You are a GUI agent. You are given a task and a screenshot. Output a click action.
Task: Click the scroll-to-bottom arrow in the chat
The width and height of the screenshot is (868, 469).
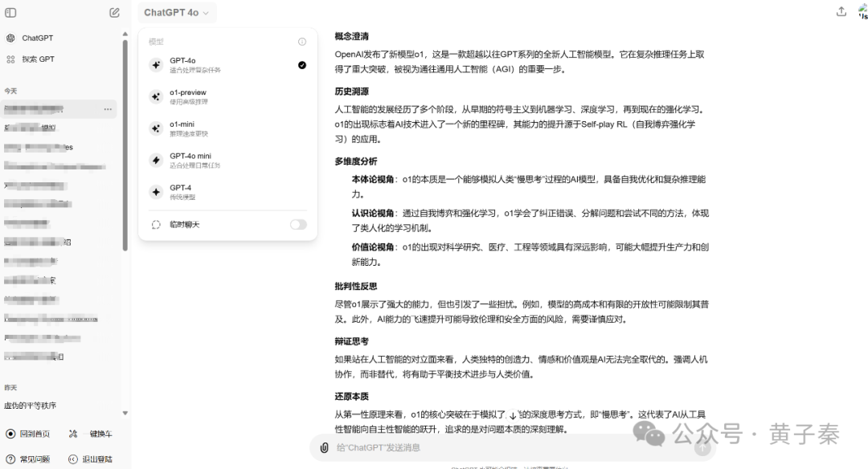(513, 415)
